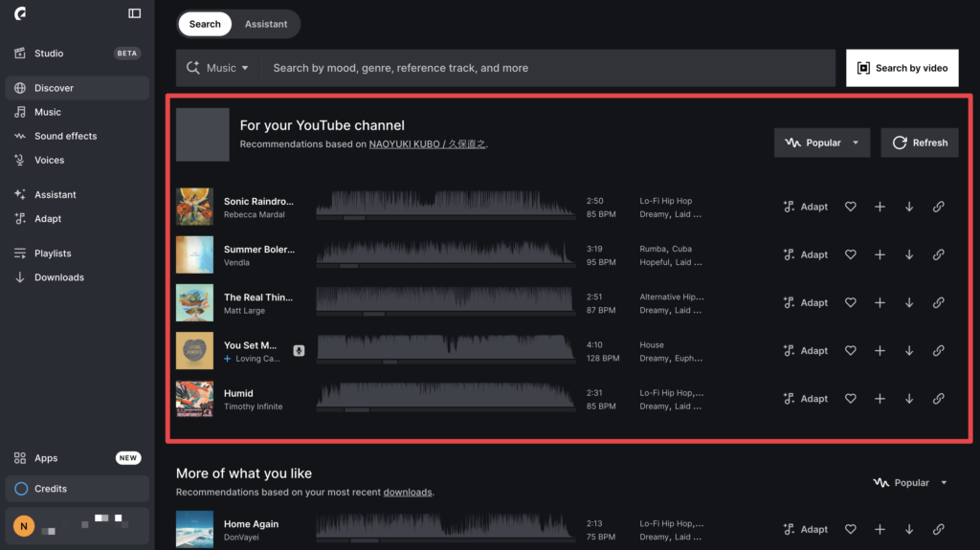980x550 pixels.
Task: Refresh the YouTube channel recommendations
Action: (x=920, y=143)
